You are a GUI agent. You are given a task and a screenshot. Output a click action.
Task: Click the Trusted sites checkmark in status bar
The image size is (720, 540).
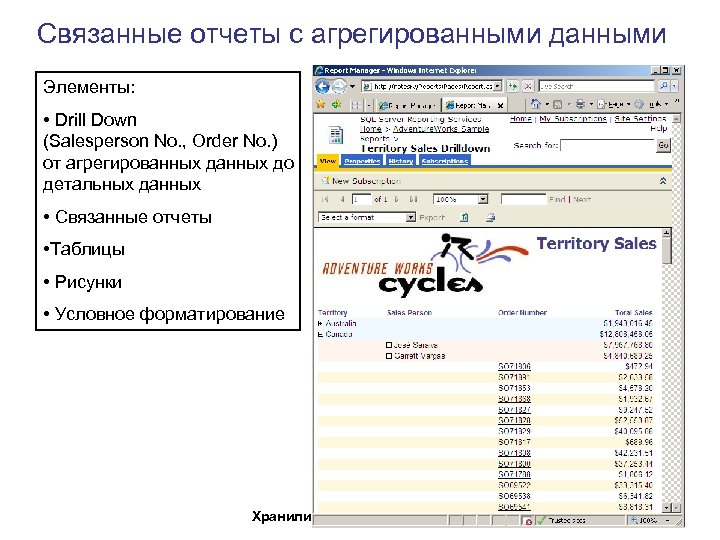[x=541, y=520]
